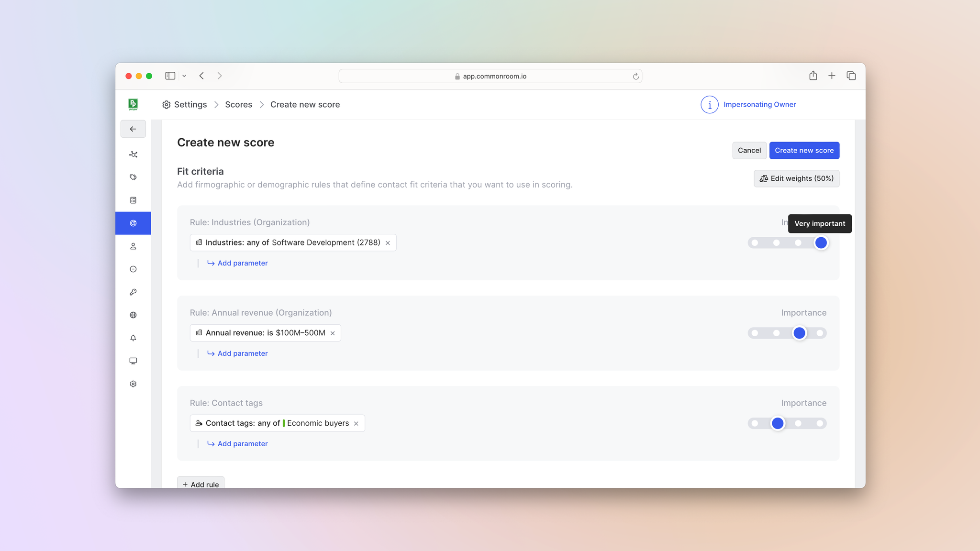Open the network graph sidebar icon
Image resolution: width=980 pixels, height=551 pixels.
tap(133, 154)
